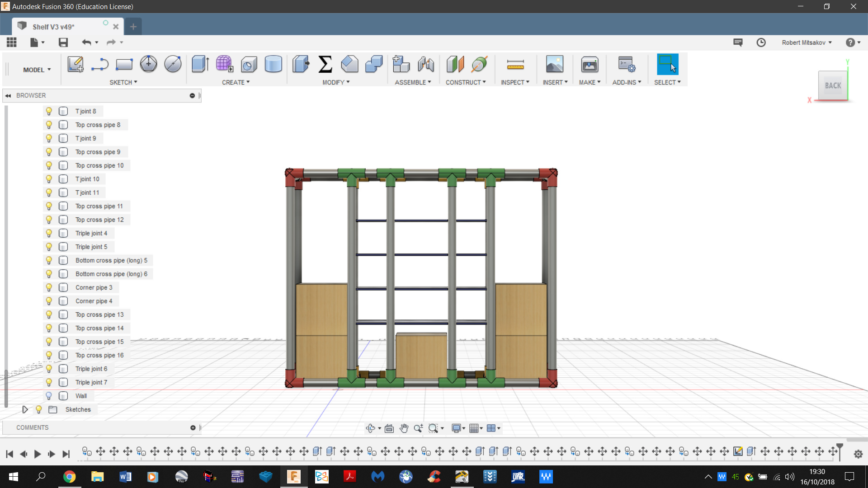The width and height of the screenshot is (868, 488).
Task: Open the Create Form tool
Action: point(225,64)
